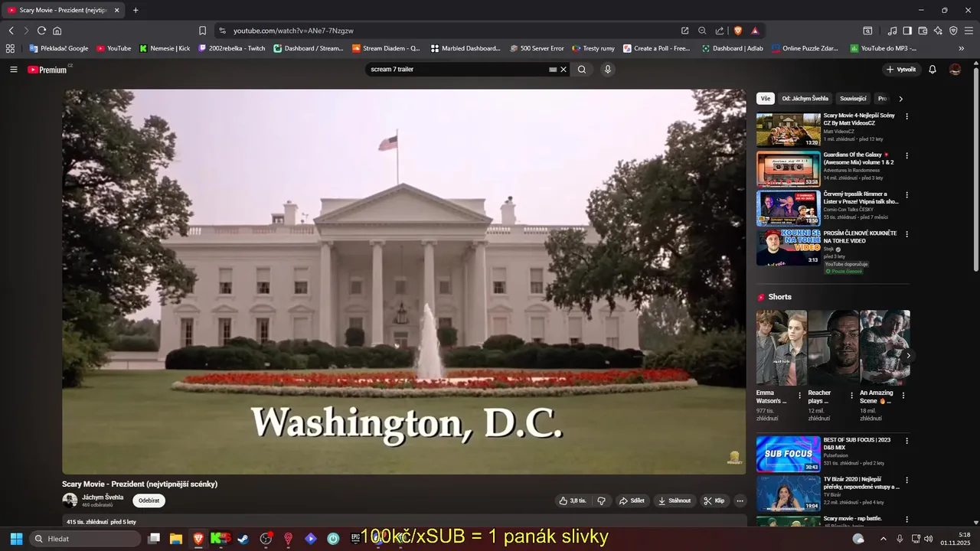Open Windows Start menu
The height and width of the screenshot is (551, 980).
pos(16,539)
